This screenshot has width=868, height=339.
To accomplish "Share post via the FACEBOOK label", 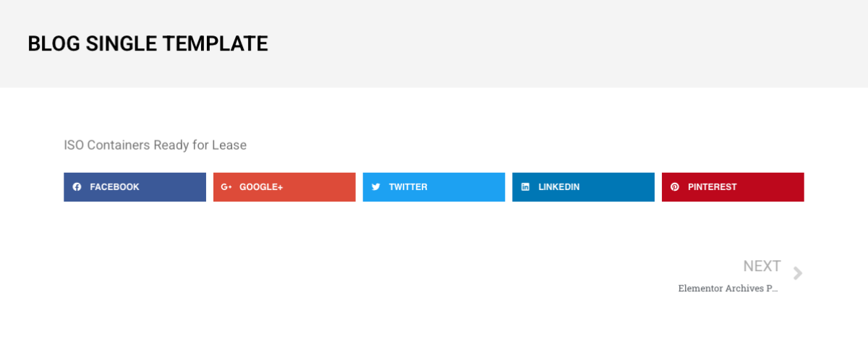I will (x=114, y=187).
